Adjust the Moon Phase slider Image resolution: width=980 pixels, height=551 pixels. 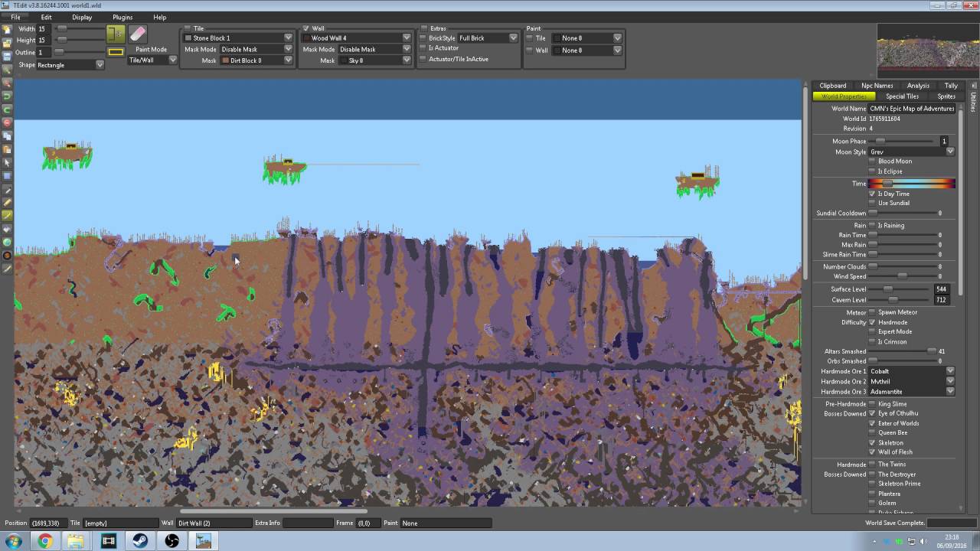point(900,141)
